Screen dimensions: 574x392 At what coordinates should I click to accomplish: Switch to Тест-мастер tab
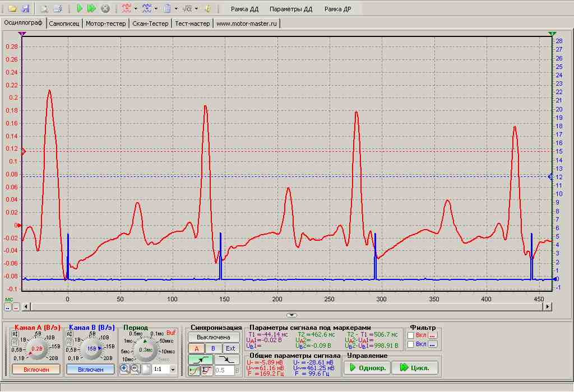pyautogui.click(x=193, y=24)
